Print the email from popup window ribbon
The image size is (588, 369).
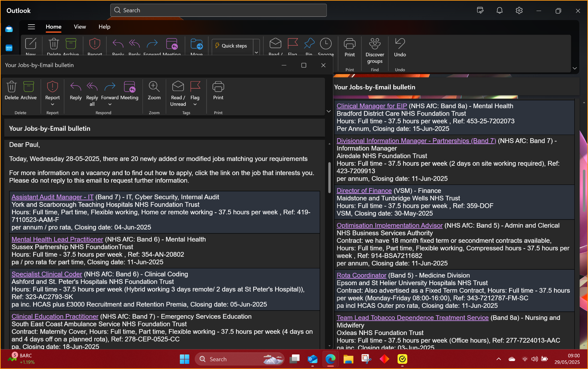[x=218, y=87]
